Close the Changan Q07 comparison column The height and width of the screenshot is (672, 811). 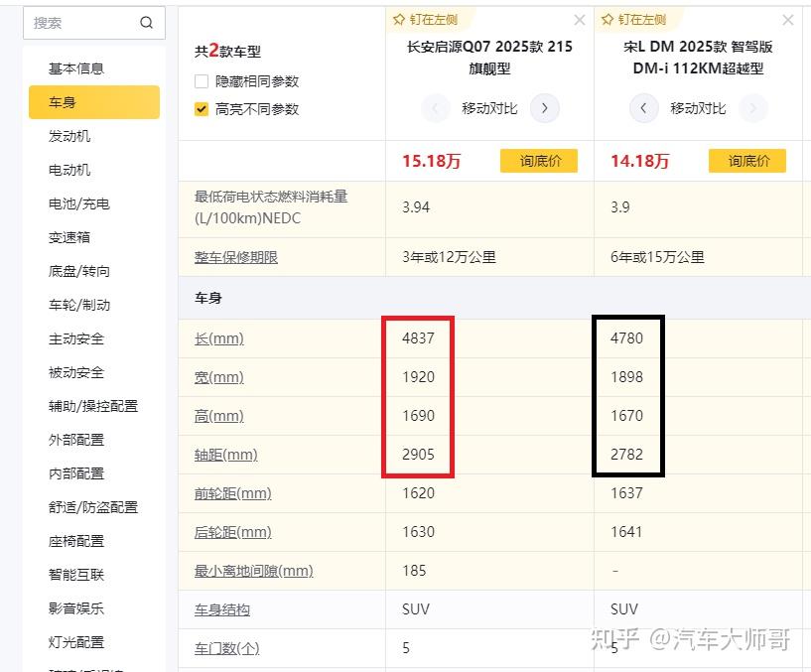point(580,19)
